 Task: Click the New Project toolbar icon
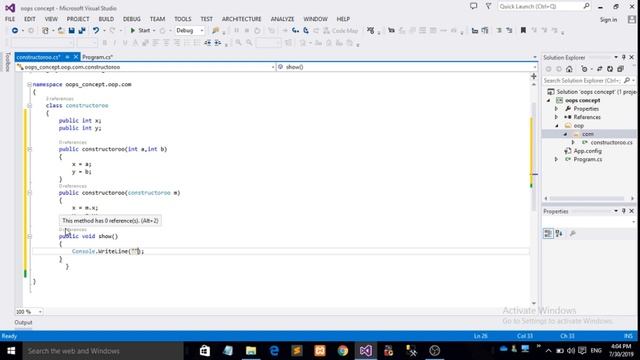tap(45, 31)
